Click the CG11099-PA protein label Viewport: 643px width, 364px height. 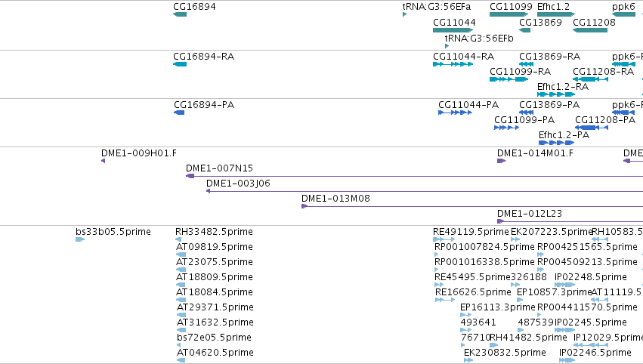pos(524,119)
